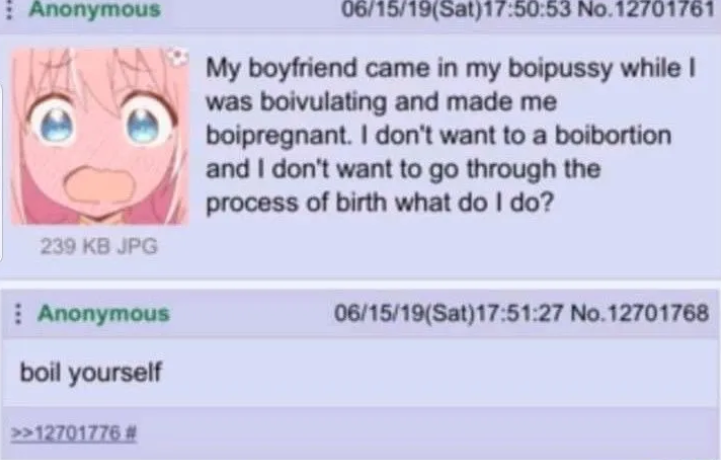The height and width of the screenshot is (460, 721).
Task: Click the flower hair clip in the thumbnail
Action: click(177, 56)
